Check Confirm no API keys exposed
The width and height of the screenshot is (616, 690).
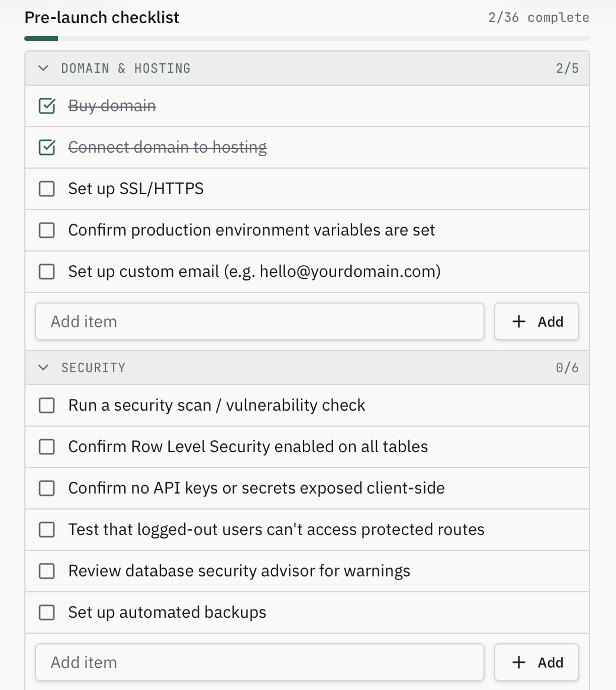[x=47, y=488]
